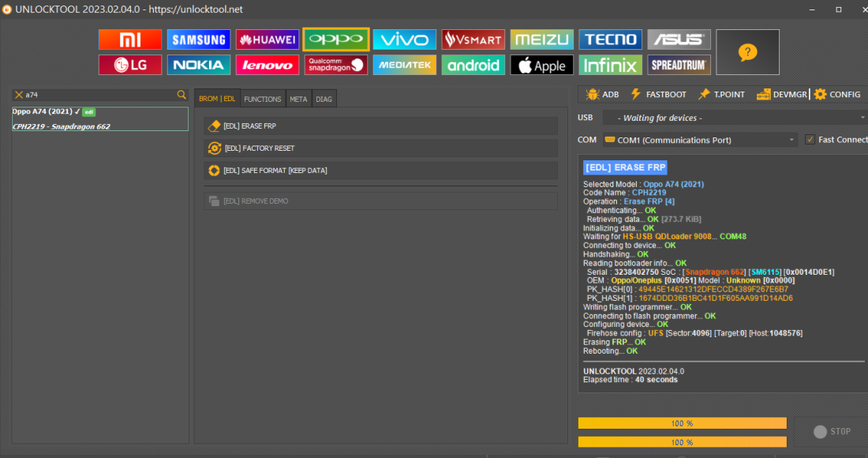Open the FUNCTIONS tab
868x458 pixels.
[x=263, y=99]
